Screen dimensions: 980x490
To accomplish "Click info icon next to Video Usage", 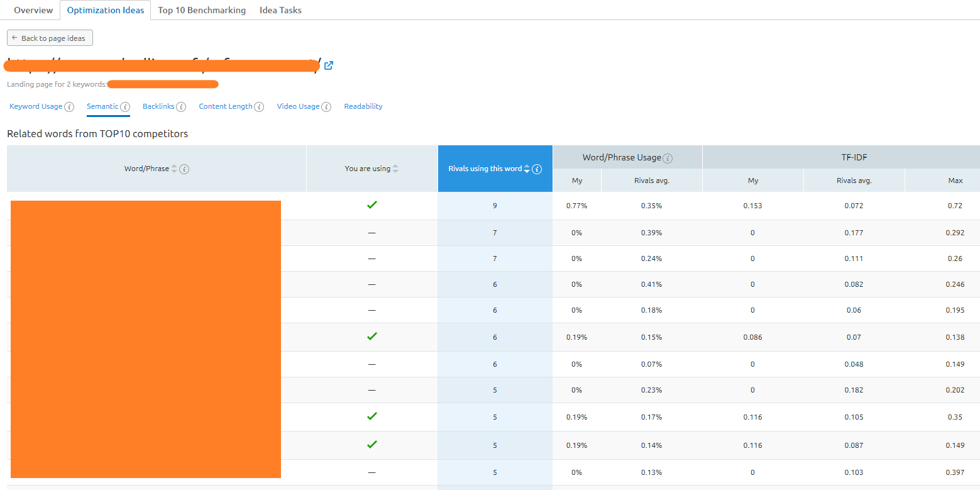I will click(326, 107).
